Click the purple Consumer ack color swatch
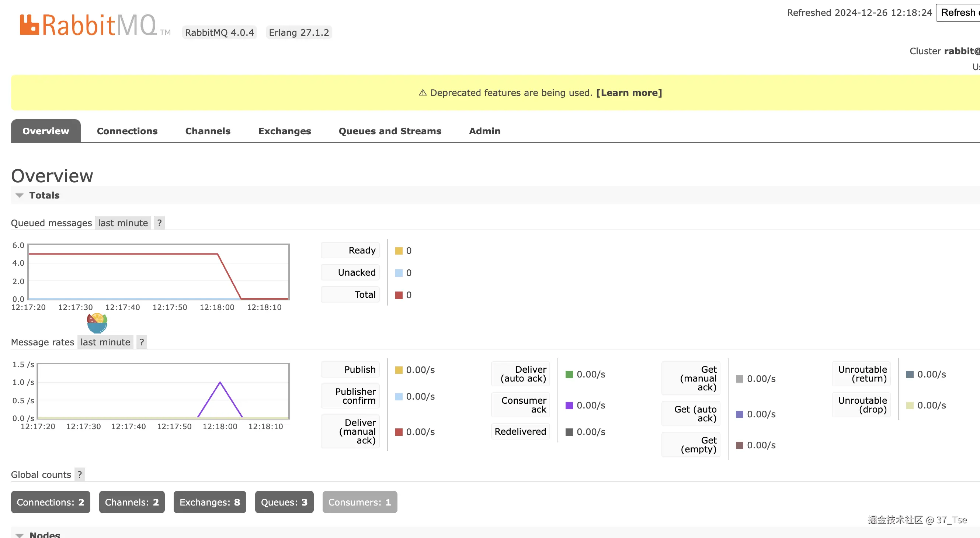Screen dimensions: 980x538 point(569,406)
